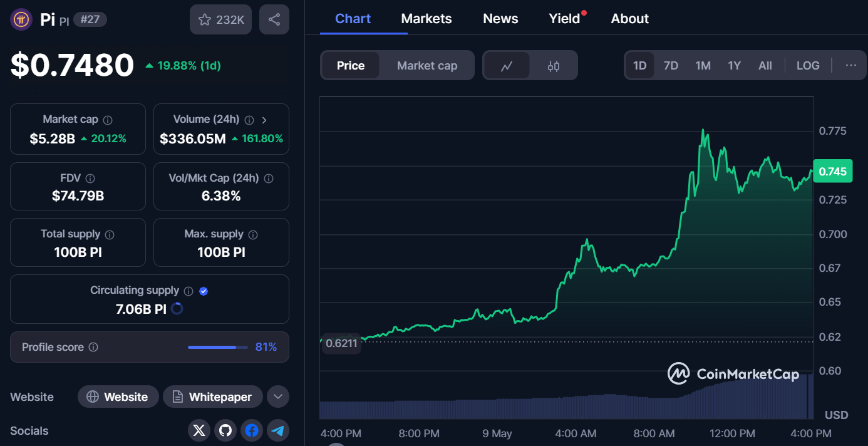Open Profile score info icon

click(93, 347)
